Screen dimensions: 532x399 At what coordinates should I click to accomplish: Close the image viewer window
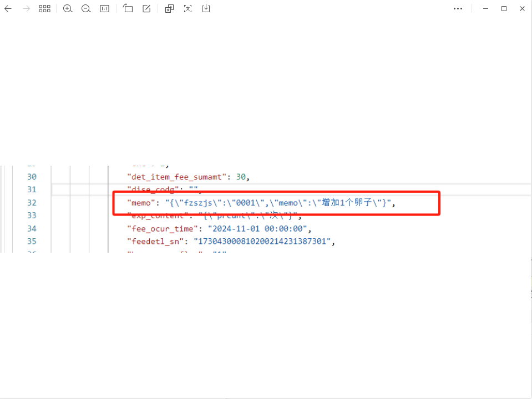(522, 9)
